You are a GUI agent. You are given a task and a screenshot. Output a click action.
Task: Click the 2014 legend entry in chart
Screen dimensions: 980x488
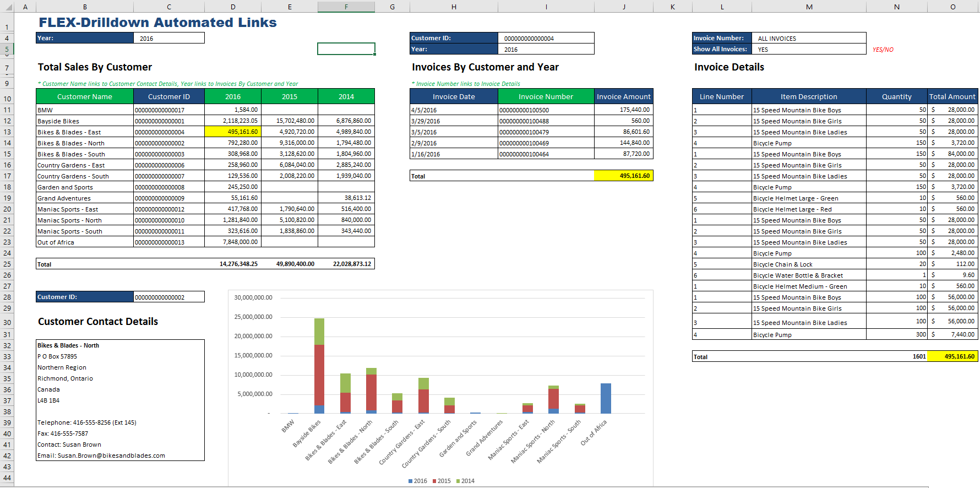pos(465,481)
